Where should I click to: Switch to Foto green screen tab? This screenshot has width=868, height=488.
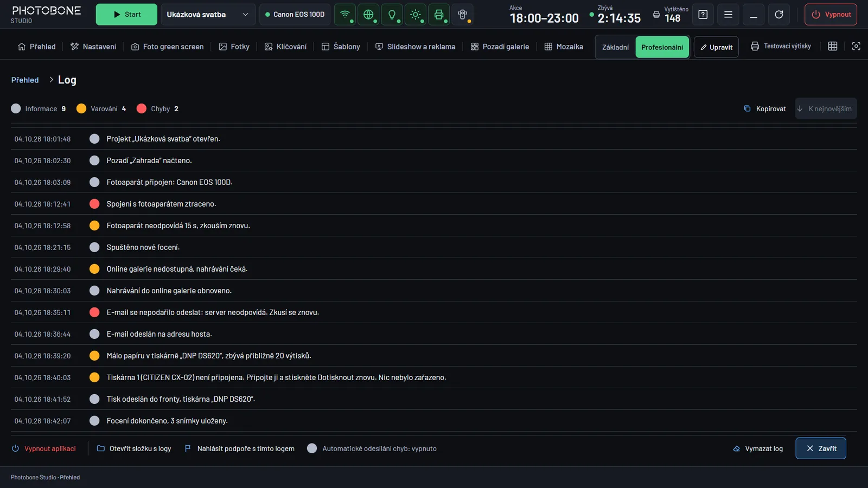(168, 47)
